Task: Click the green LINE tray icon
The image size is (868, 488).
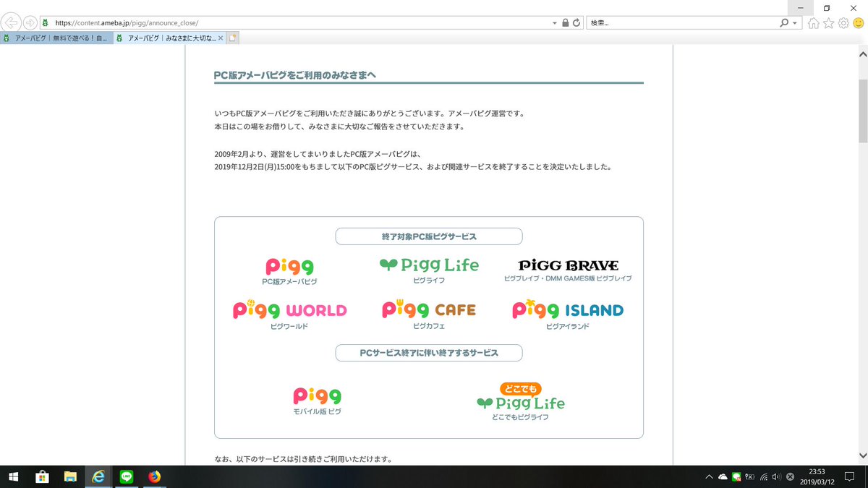Action: coord(736,476)
